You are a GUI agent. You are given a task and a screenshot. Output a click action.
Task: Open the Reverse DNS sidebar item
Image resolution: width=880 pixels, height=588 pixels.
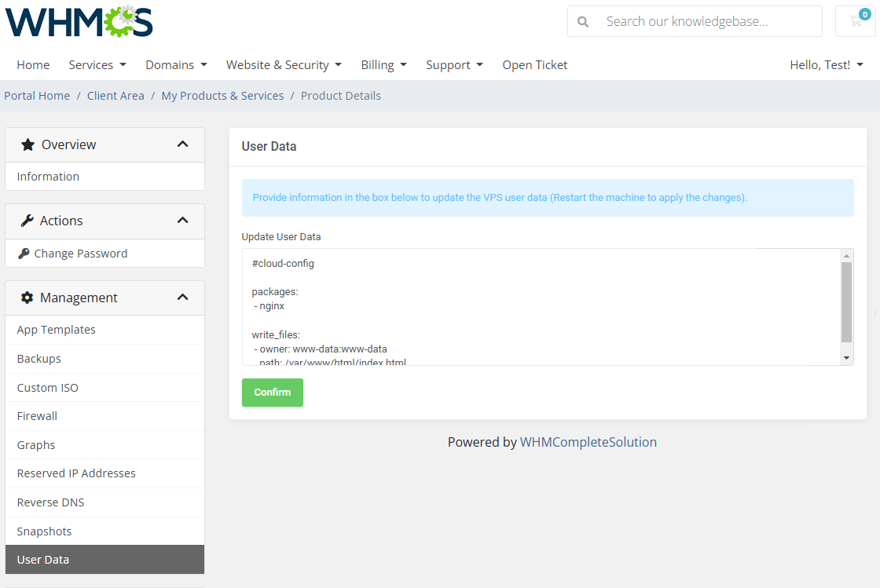point(105,502)
